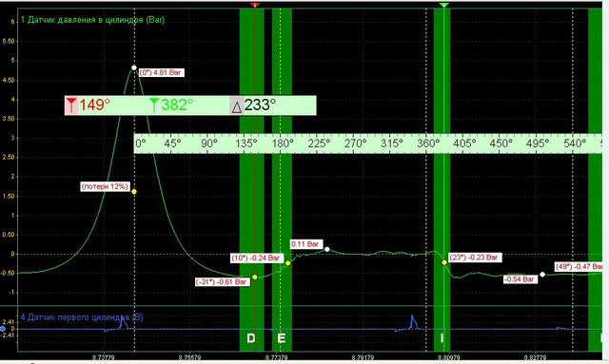Viewport: 609px width, 364px height.
Task: Click the 180° mark on the angle ruler
Action: [283, 144]
